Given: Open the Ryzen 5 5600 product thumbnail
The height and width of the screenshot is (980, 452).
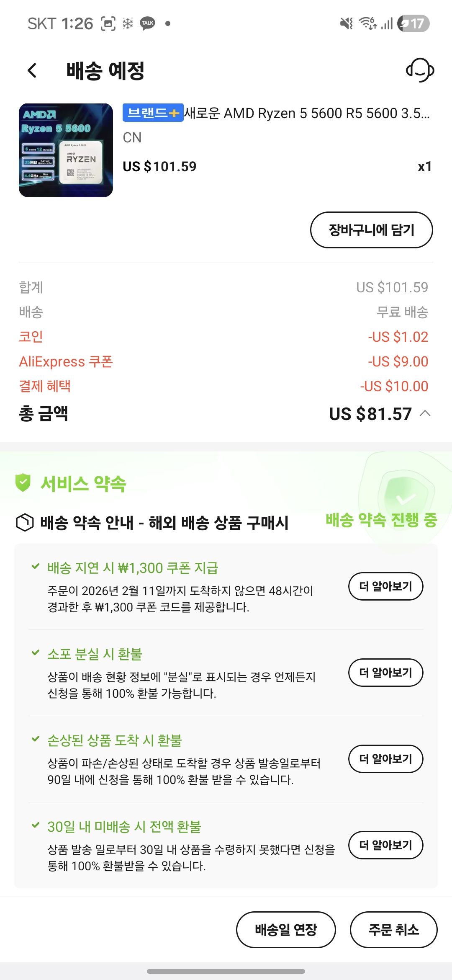Looking at the screenshot, I should pyautogui.click(x=66, y=150).
